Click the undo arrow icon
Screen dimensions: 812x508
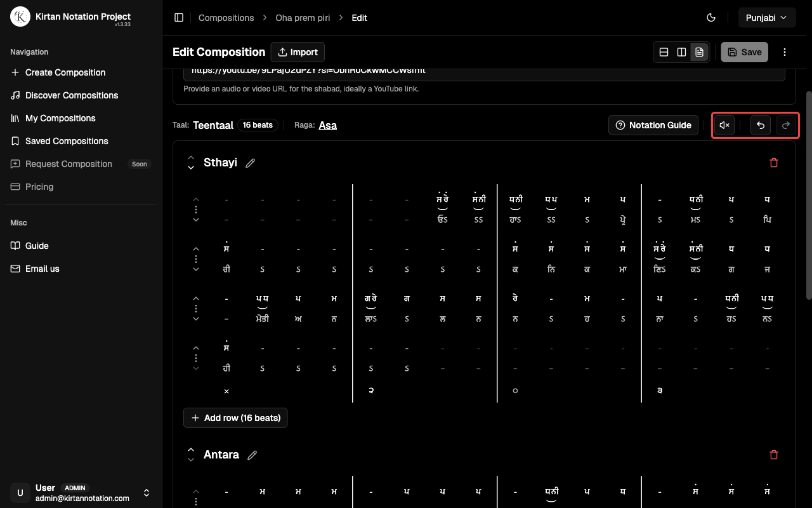tap(761, 125)
